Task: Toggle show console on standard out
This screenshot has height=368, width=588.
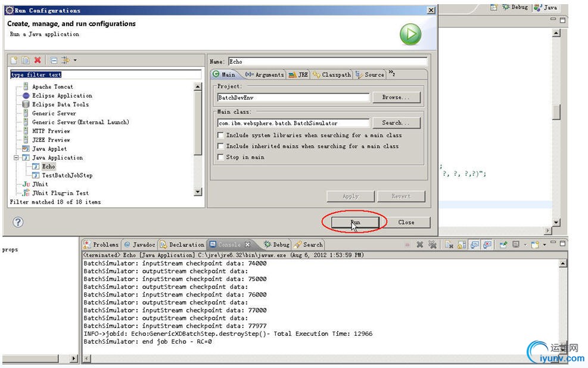Action: click(474, 245)
